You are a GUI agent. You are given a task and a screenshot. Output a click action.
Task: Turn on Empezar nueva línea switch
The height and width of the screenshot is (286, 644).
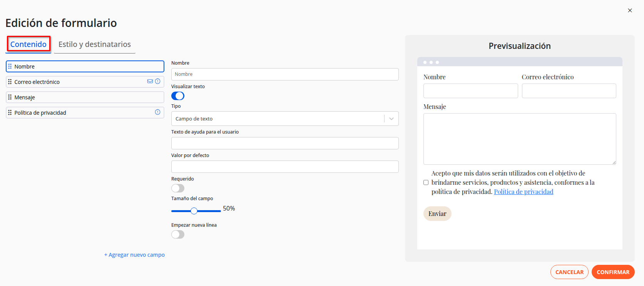coord(178,234)
